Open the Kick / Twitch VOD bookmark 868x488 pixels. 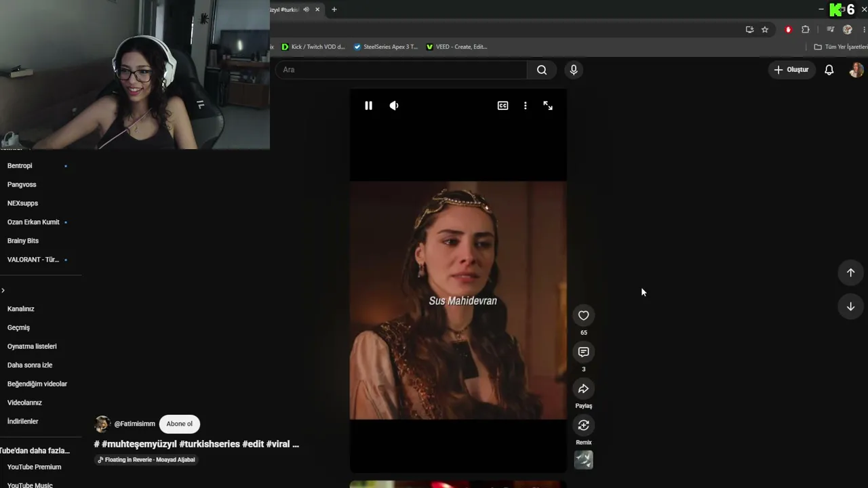[x=313, y=47]
